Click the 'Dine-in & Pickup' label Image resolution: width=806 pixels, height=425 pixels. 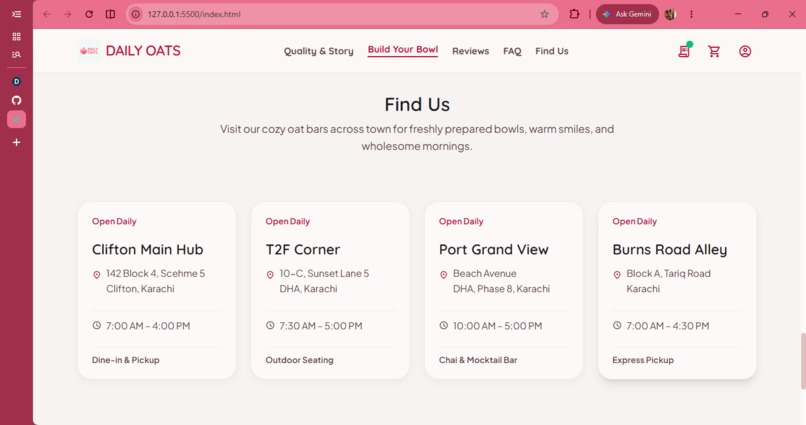(x=125, y=360)
